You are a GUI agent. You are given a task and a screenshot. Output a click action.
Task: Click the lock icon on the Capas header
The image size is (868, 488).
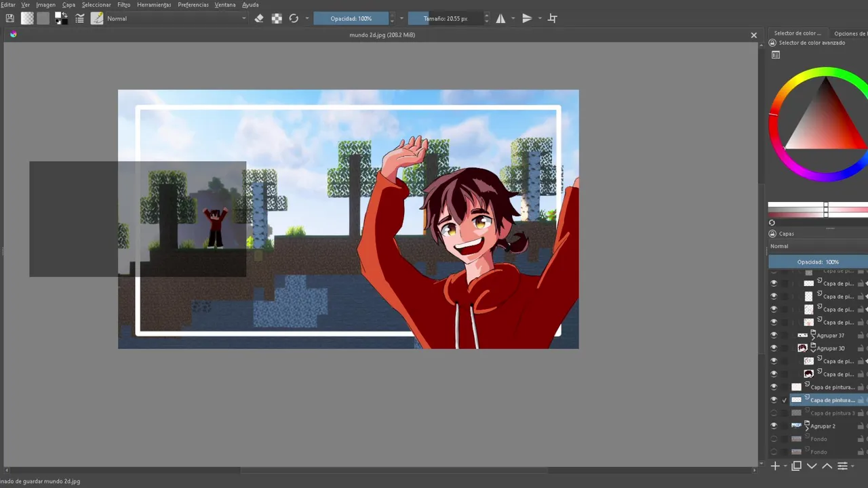pos(772,234)
